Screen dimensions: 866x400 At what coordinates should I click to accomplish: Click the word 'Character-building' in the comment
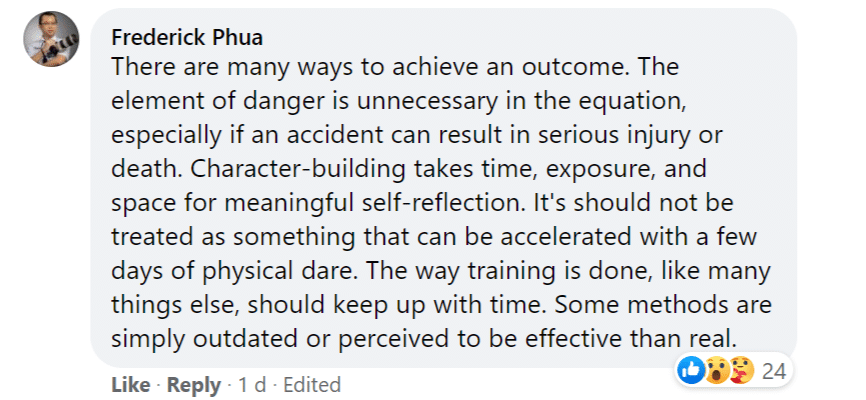coord(297,170)
